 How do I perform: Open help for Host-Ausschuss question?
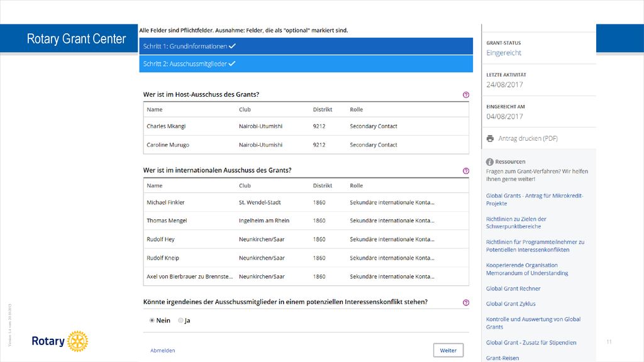click(466, 95)
